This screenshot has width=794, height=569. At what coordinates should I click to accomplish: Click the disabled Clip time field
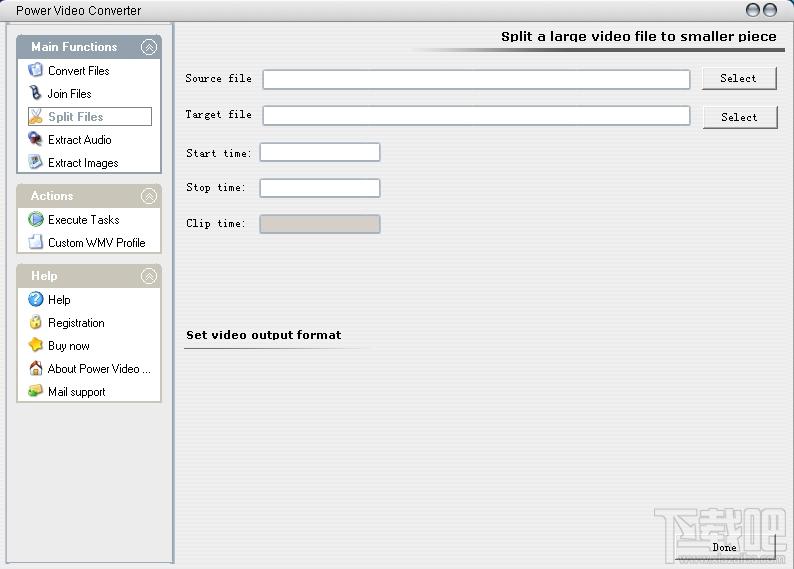pos(320,224)
